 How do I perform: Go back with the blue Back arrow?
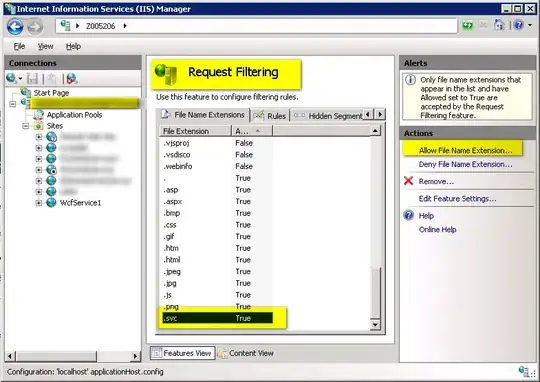15,27
